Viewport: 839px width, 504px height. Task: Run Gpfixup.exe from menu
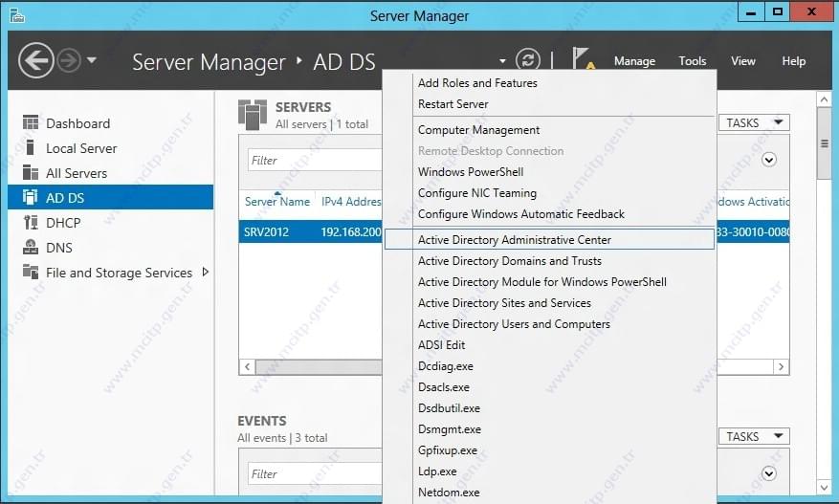tap(448, 450)
